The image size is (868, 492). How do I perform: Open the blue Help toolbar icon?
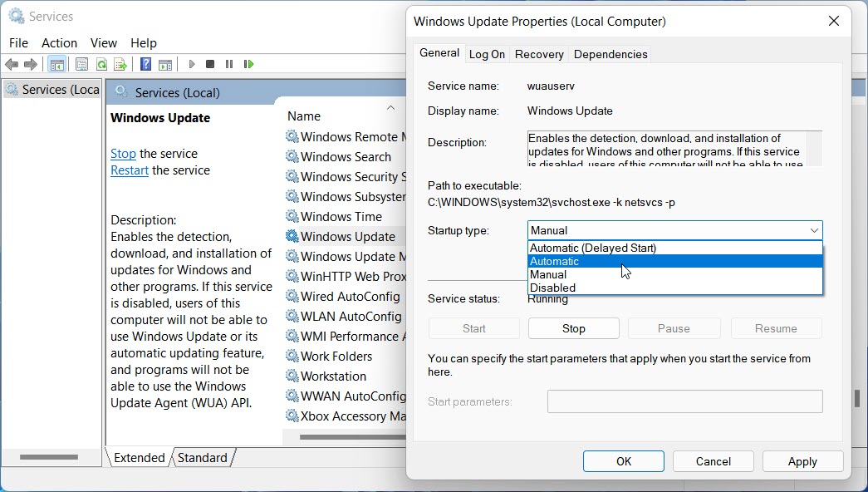click(145, 64)
